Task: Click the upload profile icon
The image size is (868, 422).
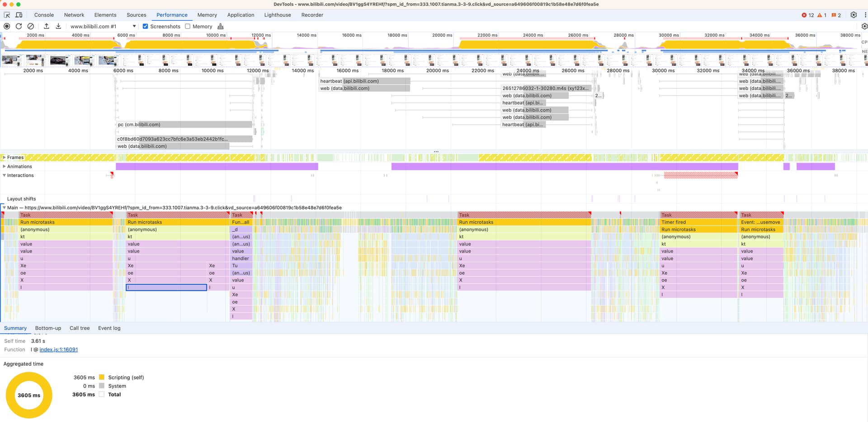Action: pyautogui.click(x=46, y=26)
